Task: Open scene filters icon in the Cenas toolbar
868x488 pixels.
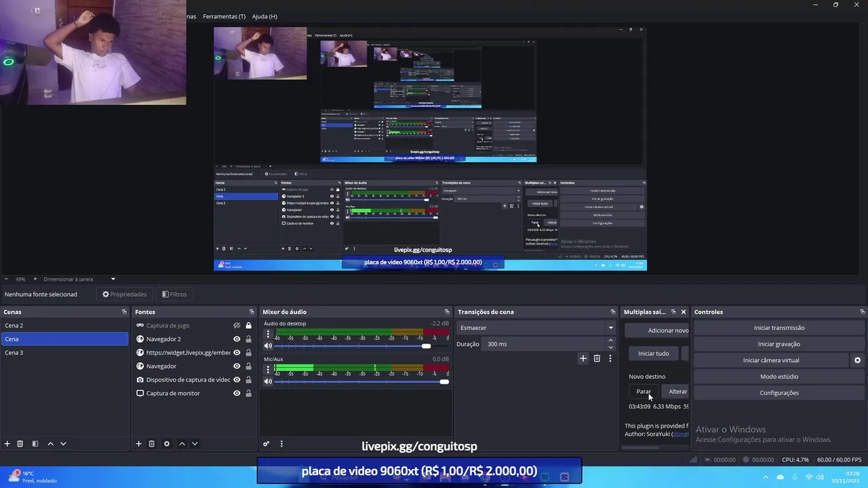Action: 35,444
